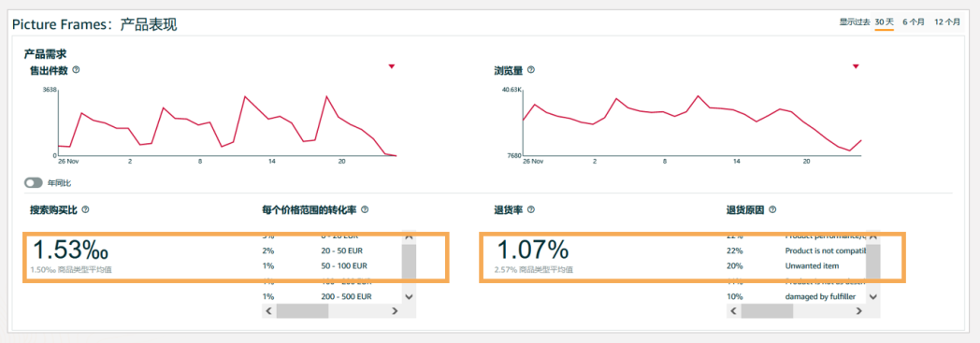Screen dimensions: 980x343
Task: Switch to the 12 个月 time range
Action: (x=947, y=21)
